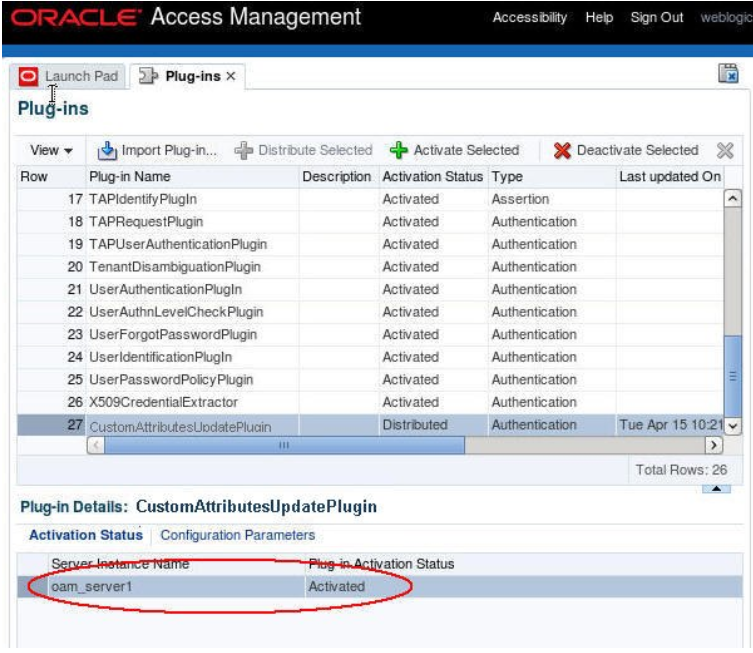Click horizontal scrollbar left arrow

coord(96,445)
